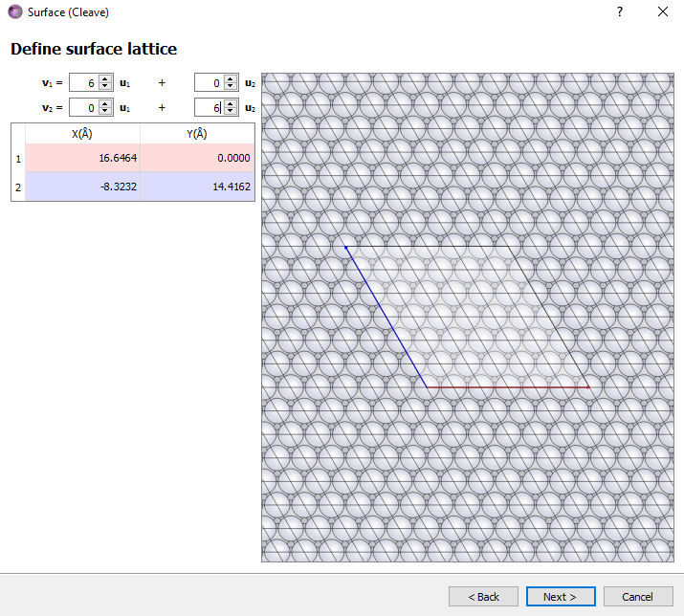Select row header 2 in table
The height and width of the screenshot is (616, 684).
(18, 187)
